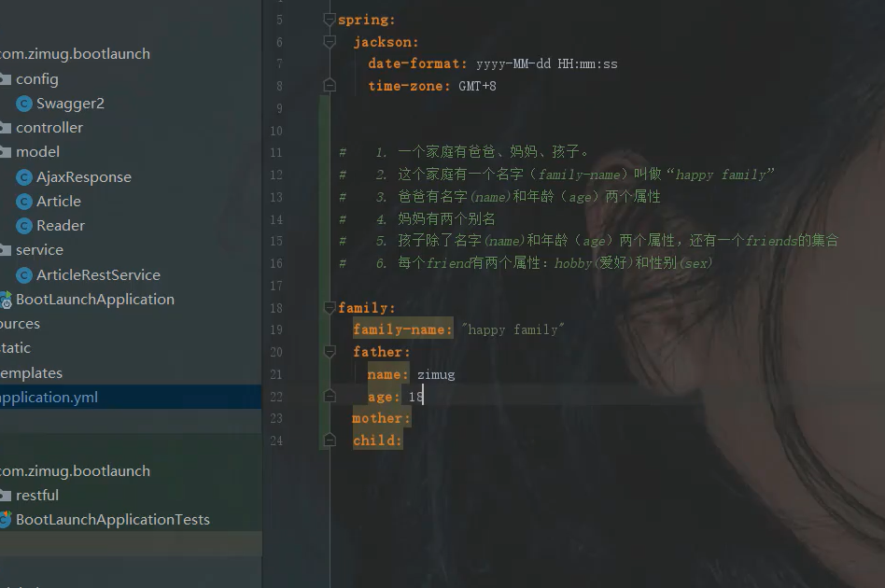Click the 'father:' key
The width and height of the screenshot is (885, 588).
pos(381,352)
